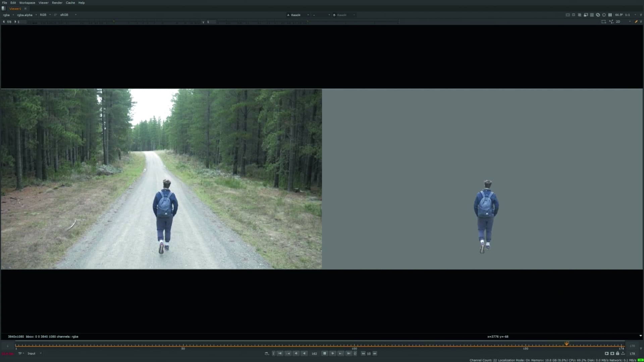Click the clipping warning stripes icon

coord(580,15)
